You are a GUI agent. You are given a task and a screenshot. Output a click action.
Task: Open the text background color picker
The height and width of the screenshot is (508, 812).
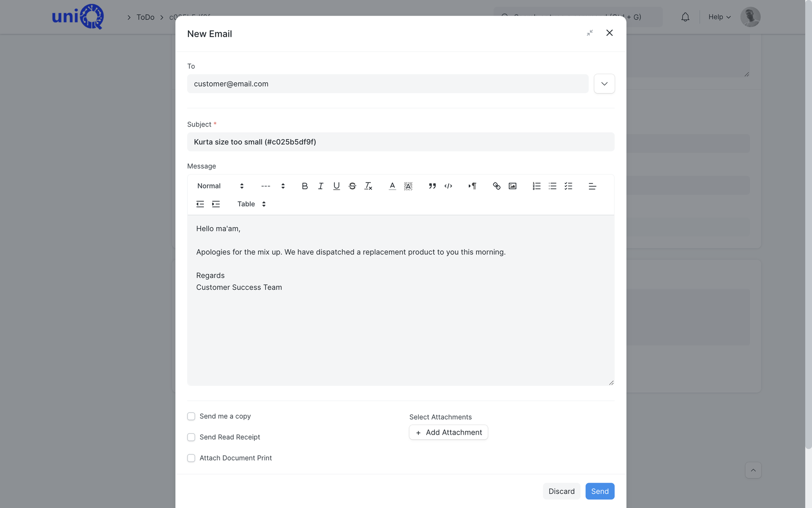pos(408,186)
